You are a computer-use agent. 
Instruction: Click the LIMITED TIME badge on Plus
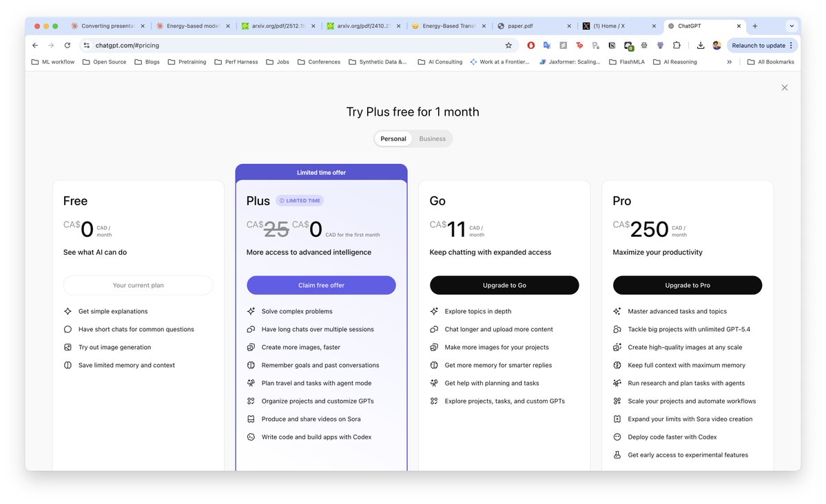pos(300,200)
